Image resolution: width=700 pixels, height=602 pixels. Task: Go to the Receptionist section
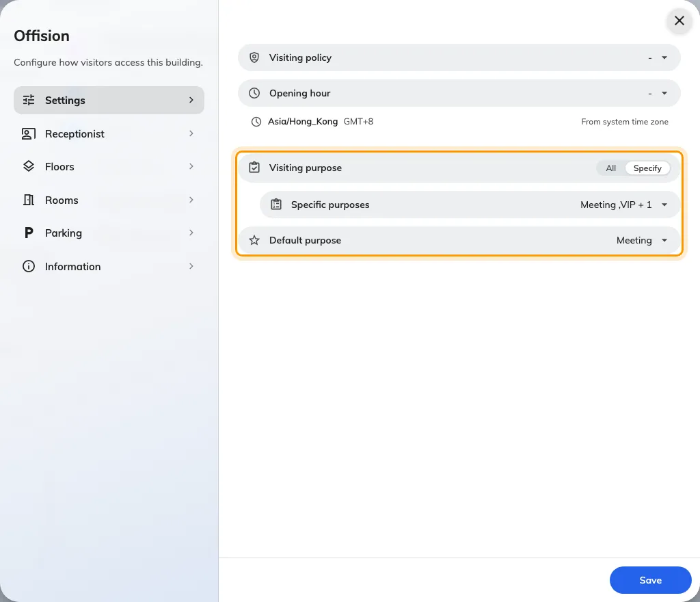click(109, 133)
